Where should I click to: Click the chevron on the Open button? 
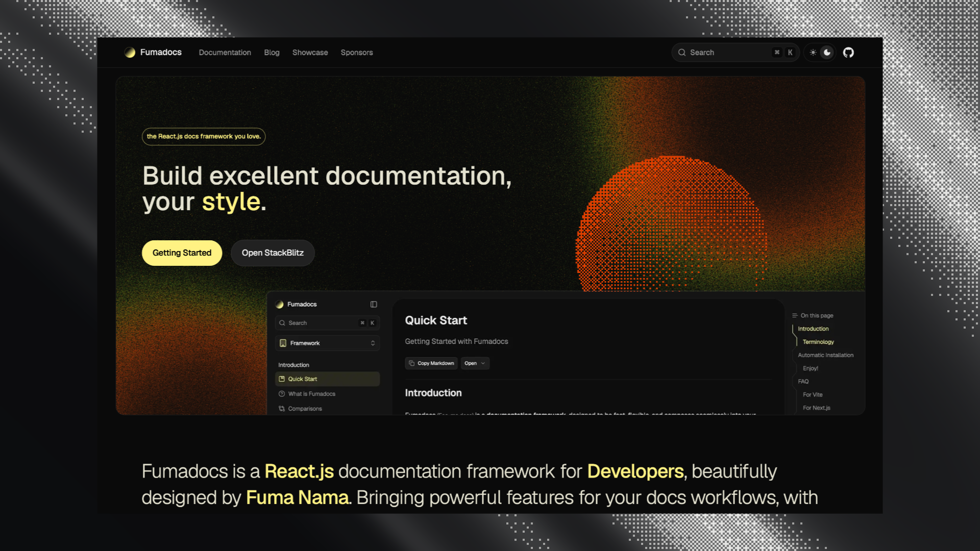point(483,363)
